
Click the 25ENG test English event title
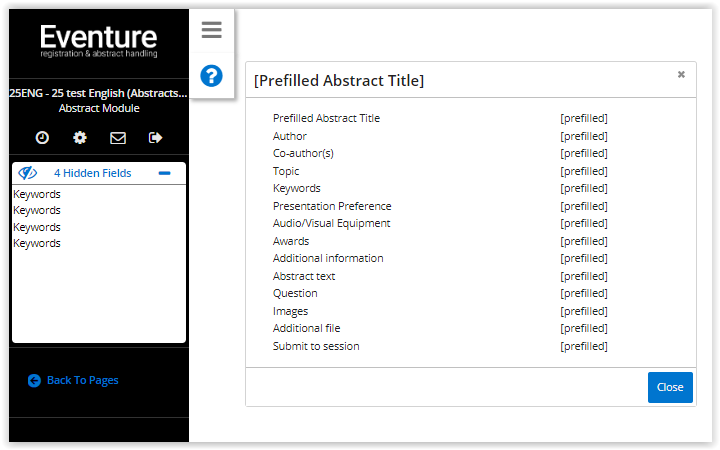tap(98, 93)
